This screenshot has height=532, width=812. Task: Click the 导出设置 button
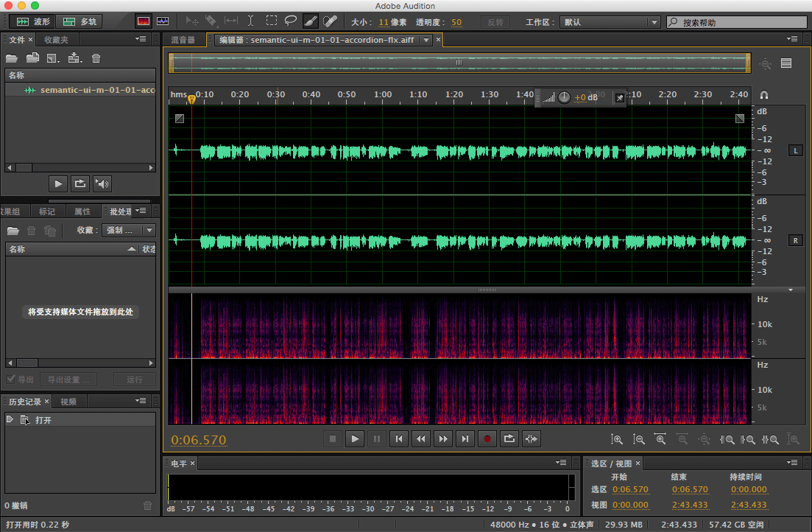point(68,379)
